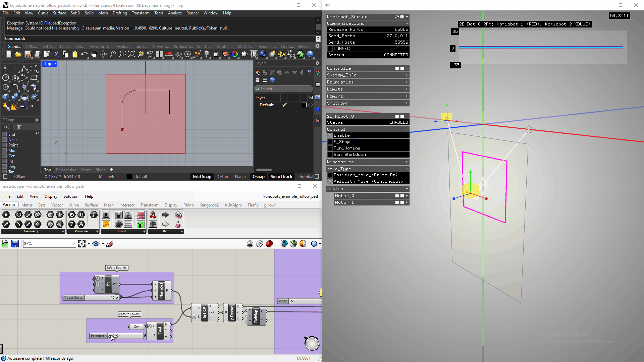Open the Rhino Analyze menu
The image size is (644, 362).
tap(175, 13)
